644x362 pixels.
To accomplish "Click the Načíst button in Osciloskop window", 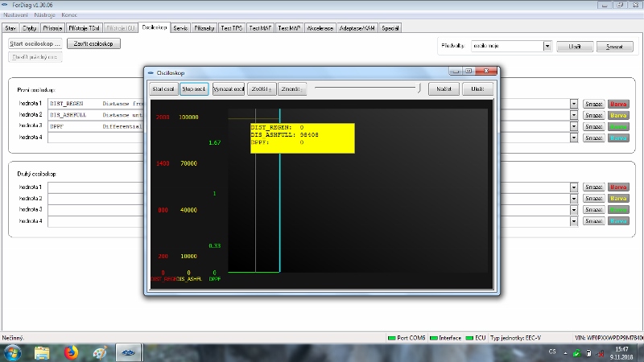I will point(444,88).
